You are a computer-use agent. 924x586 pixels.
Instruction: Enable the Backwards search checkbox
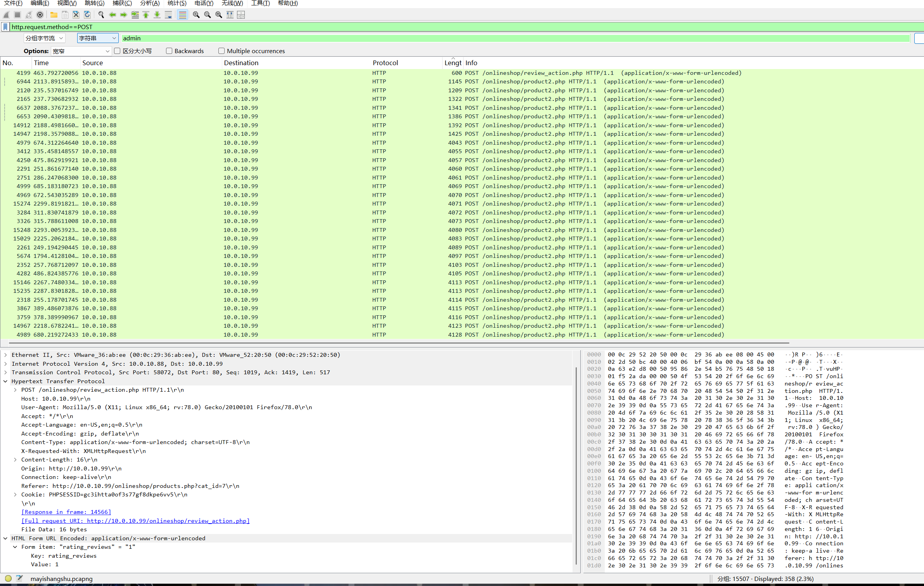169,51
